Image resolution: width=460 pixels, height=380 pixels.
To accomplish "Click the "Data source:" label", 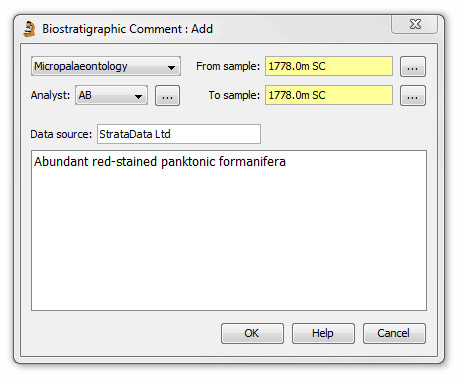I will (x=61, y=134).
